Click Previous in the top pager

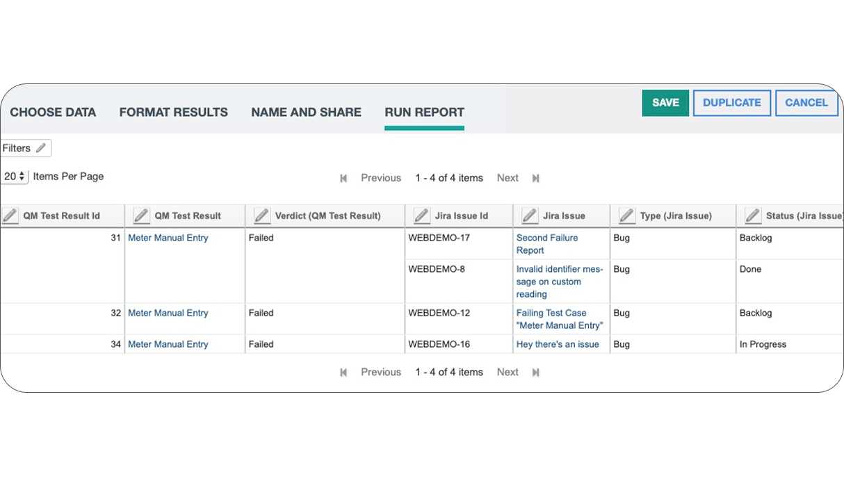[381, 178]
